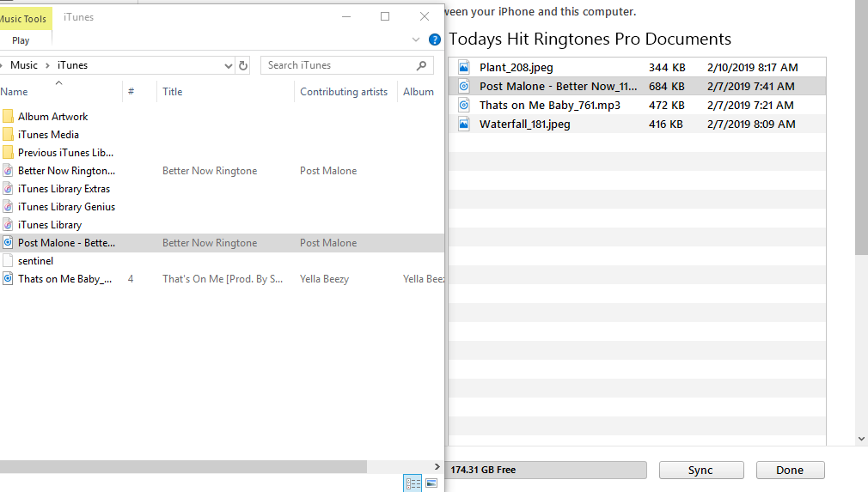Click the magnifier icon in Search iTunes box
Viewport: 868px width, 492px height.
(421, 65)
